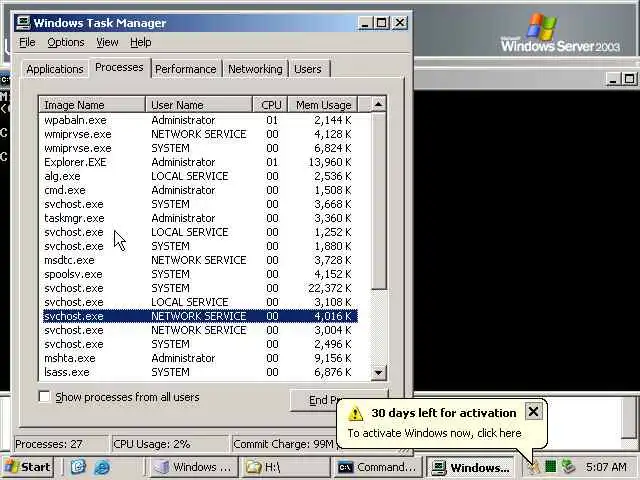Open the File menu
The height and width of the screenshot is (480, 640).
pos(27,42)
